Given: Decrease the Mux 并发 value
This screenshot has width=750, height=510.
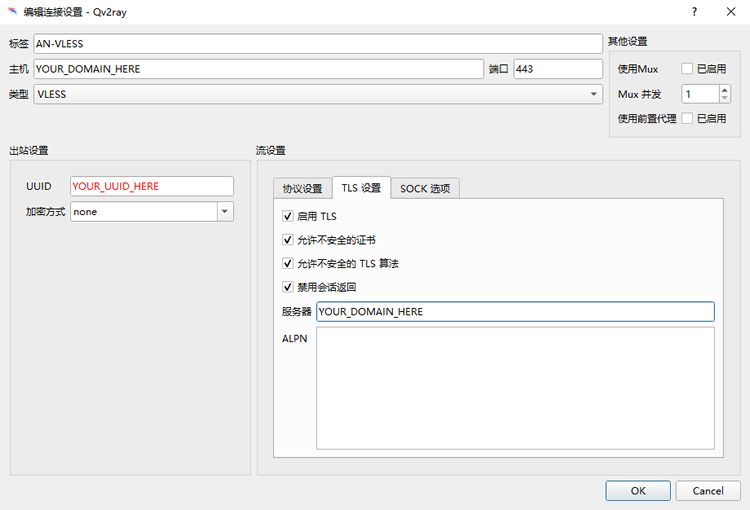Looking at the screenshot, I should 725,98.
